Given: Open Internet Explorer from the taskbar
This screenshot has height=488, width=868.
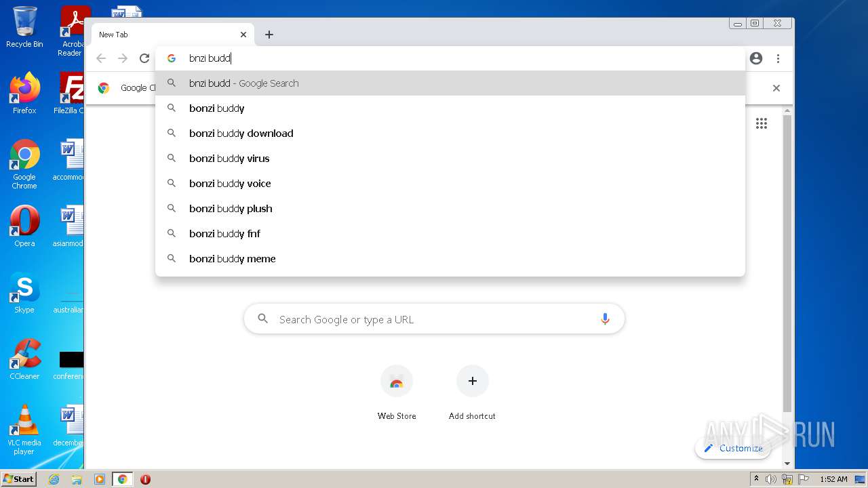Looking at the screenshot, I should click(x=54, y=479).
